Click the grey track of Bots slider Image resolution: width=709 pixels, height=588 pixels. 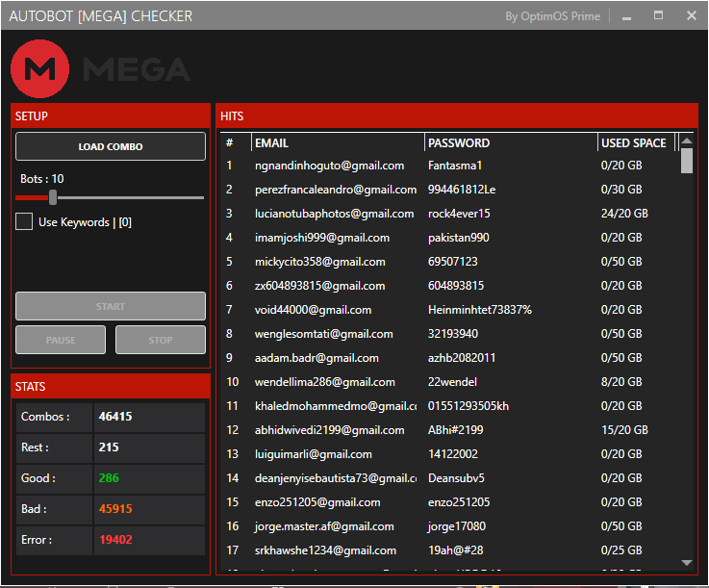pos(131,197)
